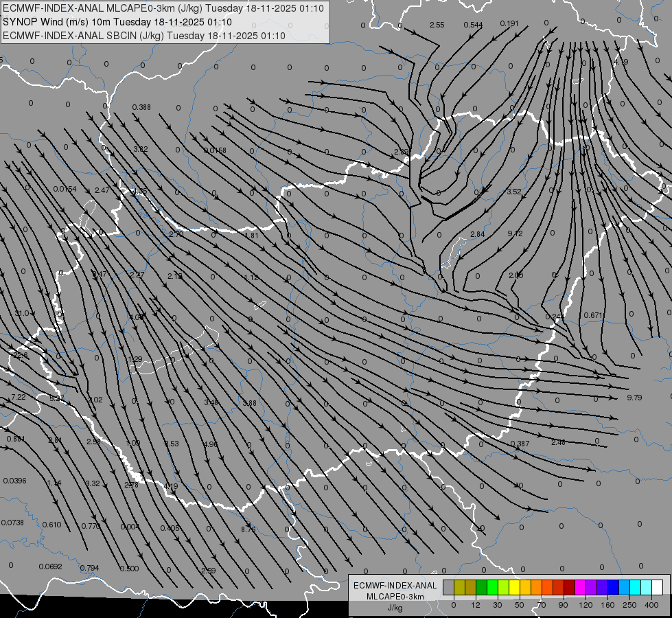
Task: Click legend scale value 160
Action: [x=607, y=605]
